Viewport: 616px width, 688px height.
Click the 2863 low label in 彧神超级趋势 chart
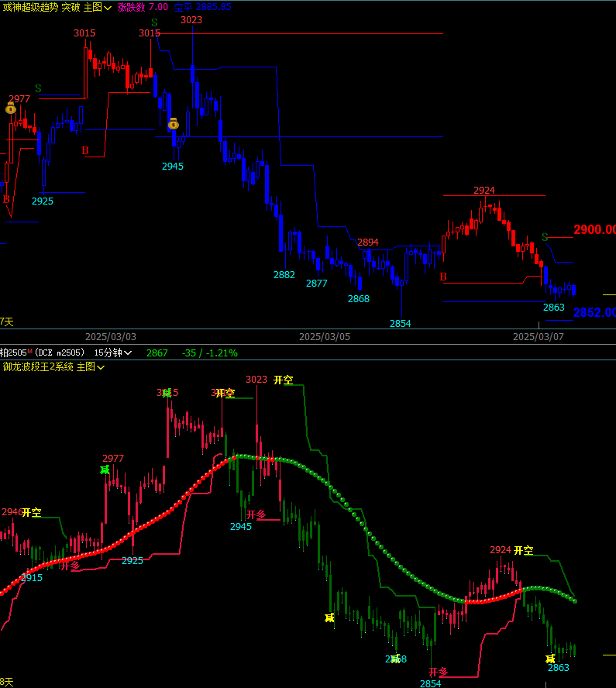point(554,307)
